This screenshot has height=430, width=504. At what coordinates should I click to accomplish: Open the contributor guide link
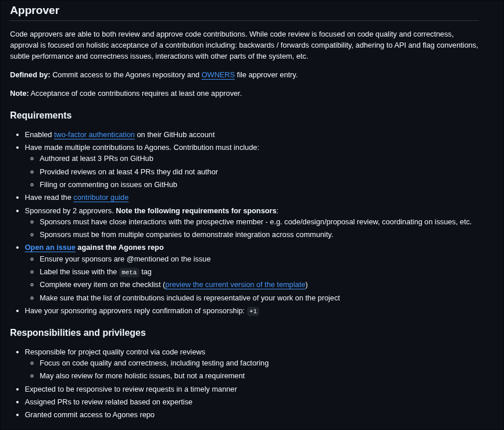(101, 198)
